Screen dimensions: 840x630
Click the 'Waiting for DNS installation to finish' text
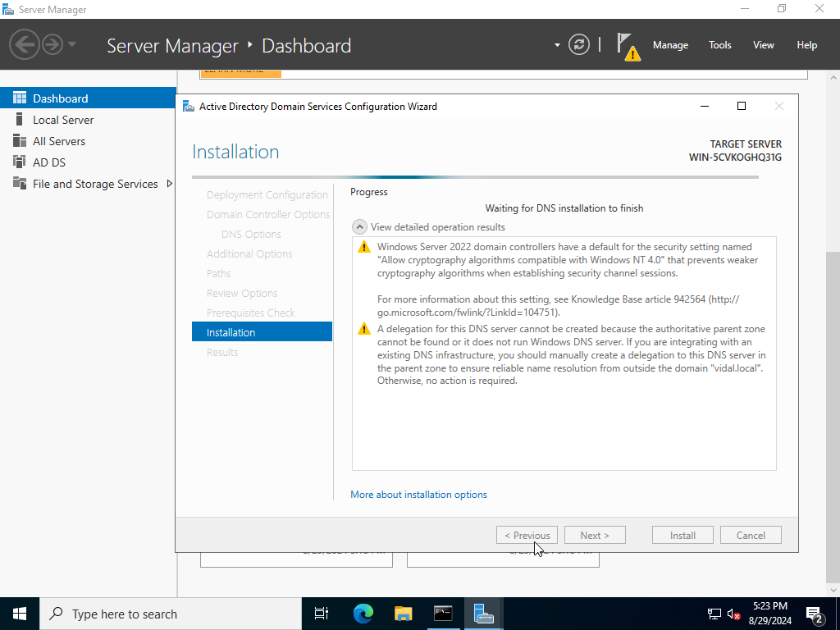(x=564, y=208)
